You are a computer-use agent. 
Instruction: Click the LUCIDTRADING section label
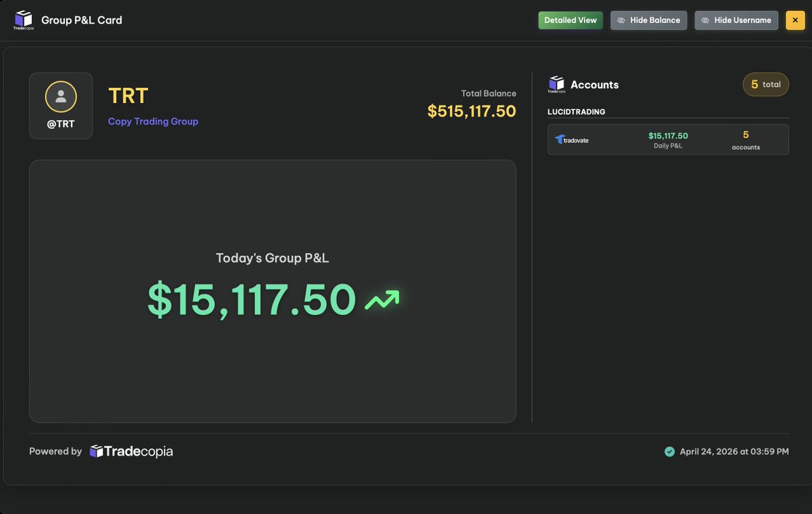click(577, 112)
